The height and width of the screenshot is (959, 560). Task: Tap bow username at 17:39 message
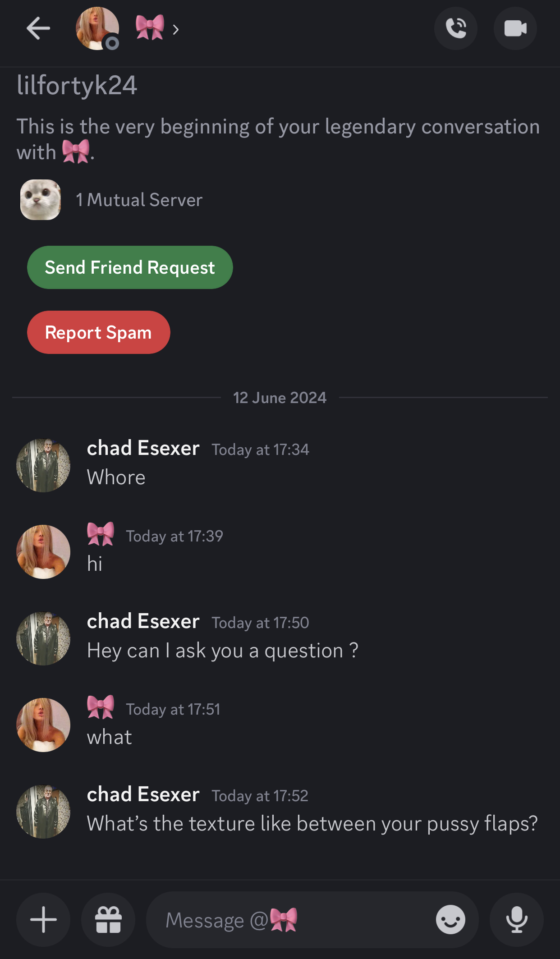[x=101, y=534]
